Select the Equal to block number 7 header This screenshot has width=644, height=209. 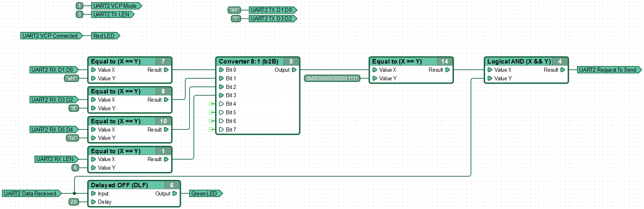pos(130,61)
